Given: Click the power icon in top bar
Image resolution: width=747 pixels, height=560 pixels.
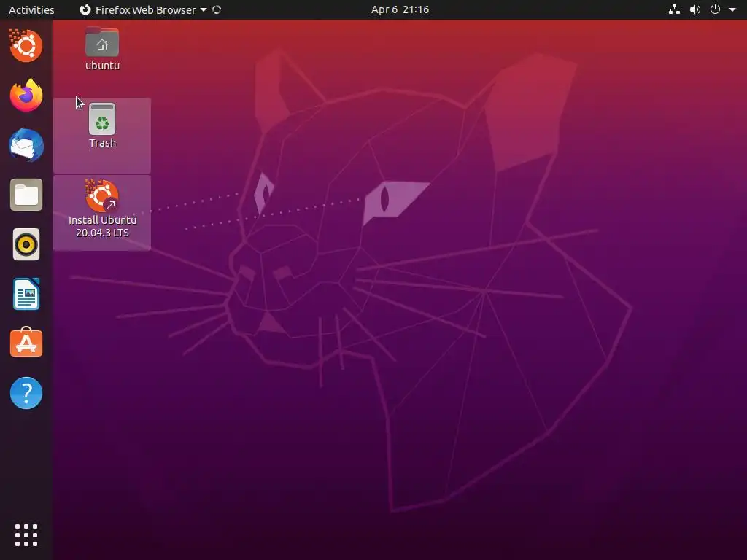Looking at the screenshot, I should point(715,9).
